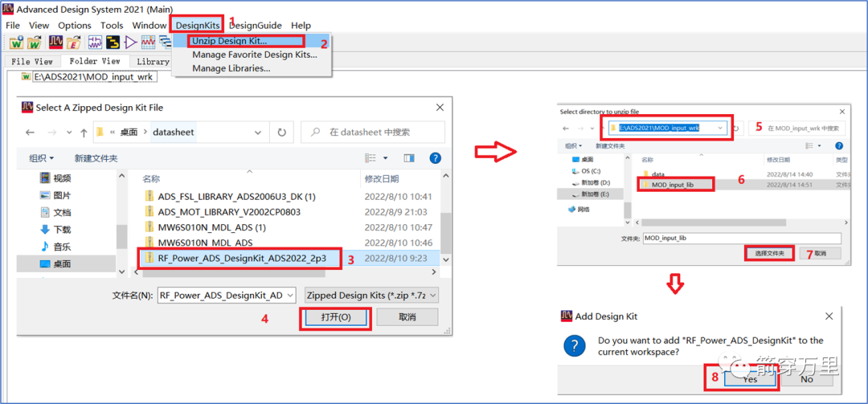The image size is (868, 404).
Task: Click the ADS waveform logo toolbar icon
Action: pos(56,42)
